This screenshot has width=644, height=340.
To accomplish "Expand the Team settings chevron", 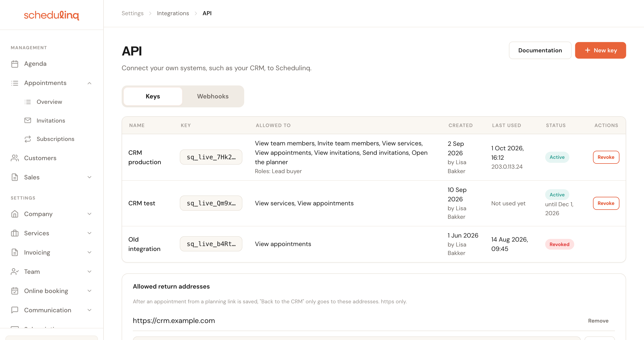I will (89, 272).
